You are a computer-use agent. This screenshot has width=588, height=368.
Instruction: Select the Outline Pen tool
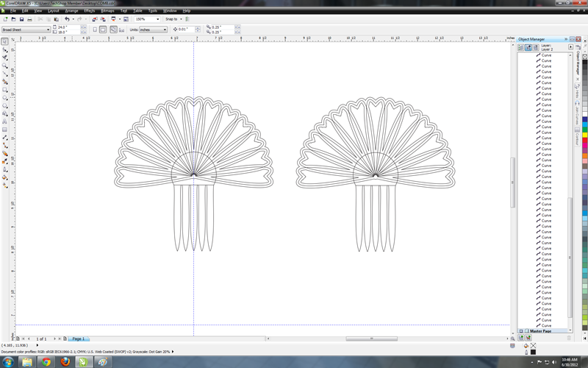coord(5,169)
